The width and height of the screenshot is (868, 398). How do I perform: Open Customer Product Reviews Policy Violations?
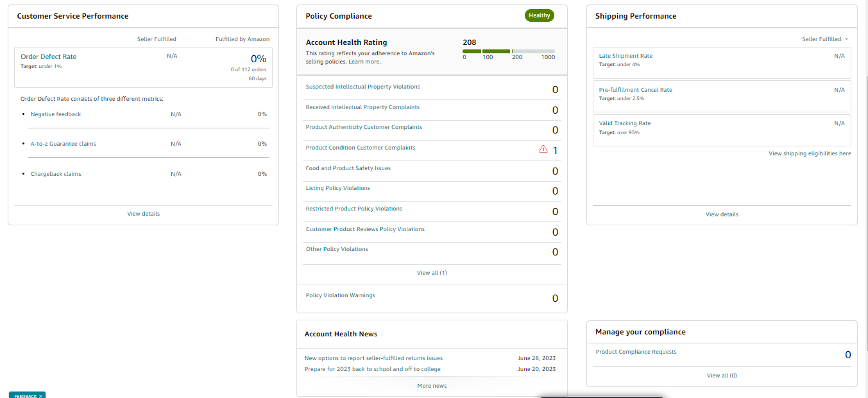coord(365,229)
